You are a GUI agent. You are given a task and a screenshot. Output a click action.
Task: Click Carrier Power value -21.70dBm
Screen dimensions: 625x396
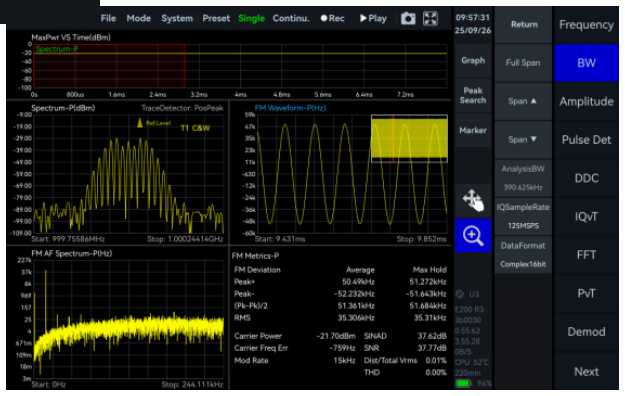tap(336, 336)
